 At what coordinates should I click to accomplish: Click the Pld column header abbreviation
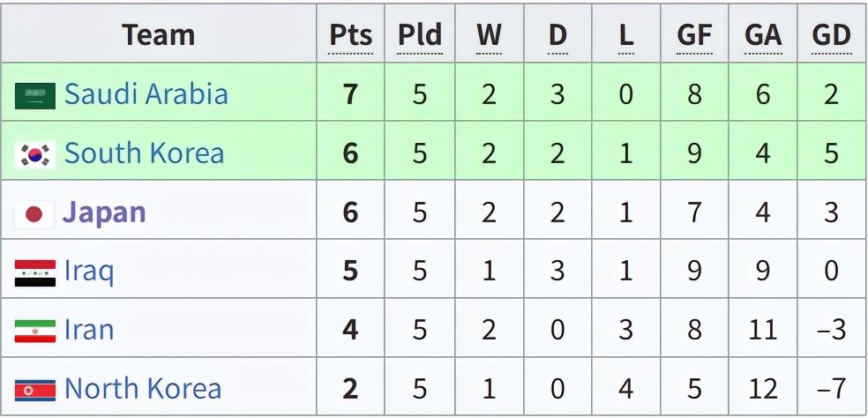click(420, 34)
